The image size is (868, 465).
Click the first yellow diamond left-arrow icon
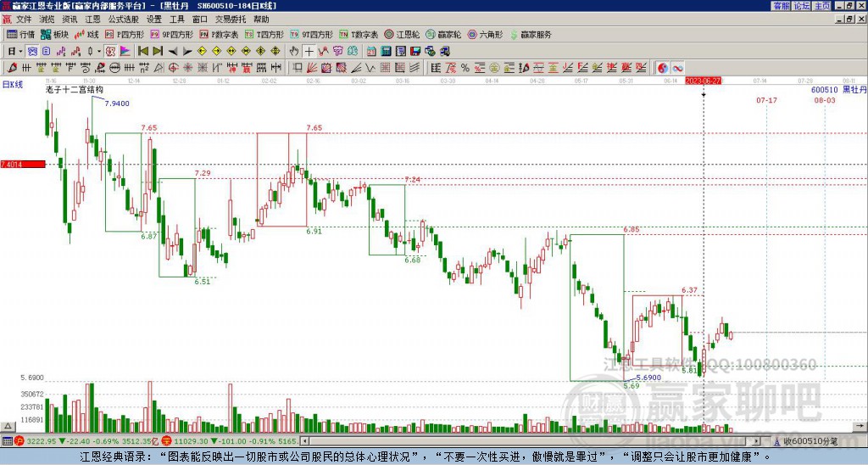[202, 52]
